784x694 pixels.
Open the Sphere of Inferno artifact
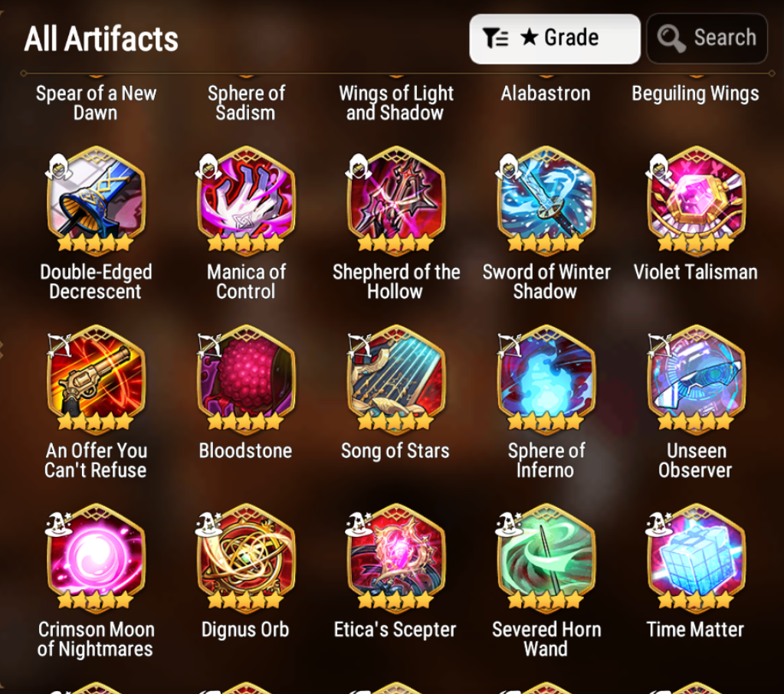tap(546, 378)
